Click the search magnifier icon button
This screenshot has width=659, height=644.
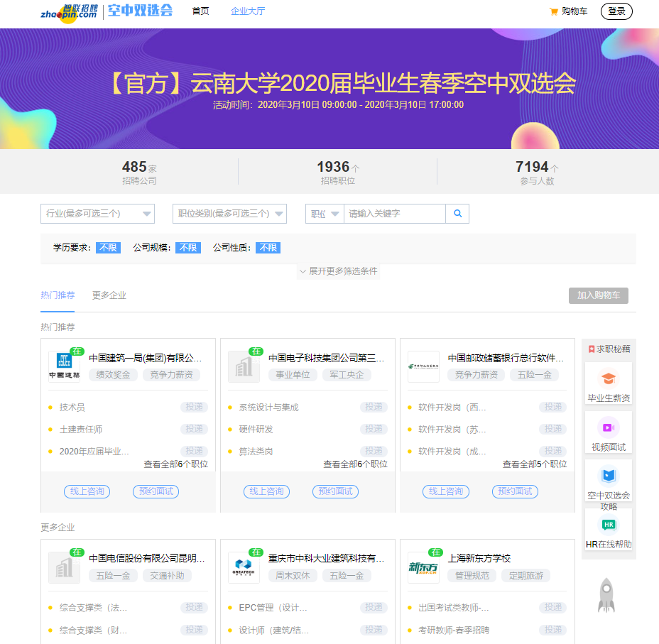(457, 214)
